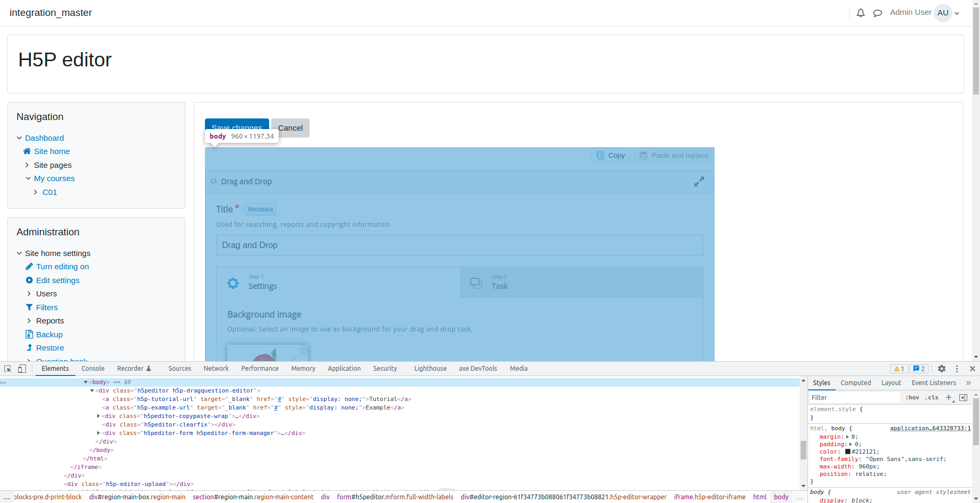Remove the background image with its X icon

click(303, 349)
